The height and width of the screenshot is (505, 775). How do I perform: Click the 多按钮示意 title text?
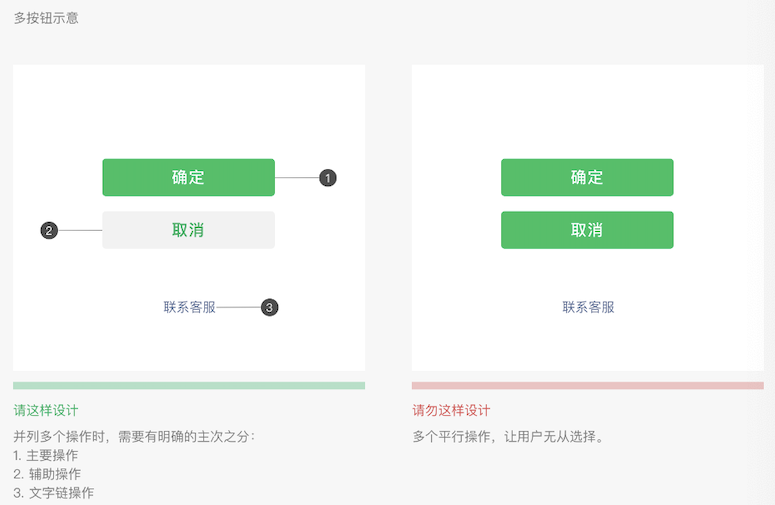click(x=46, y=18)
